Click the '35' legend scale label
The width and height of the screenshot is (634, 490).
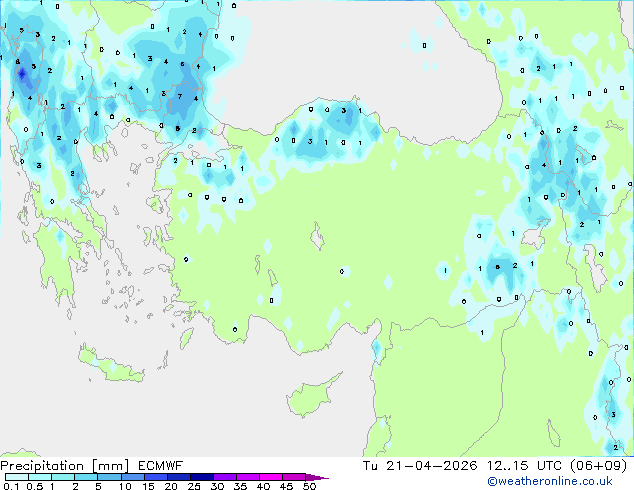click(x=240, y=486)
